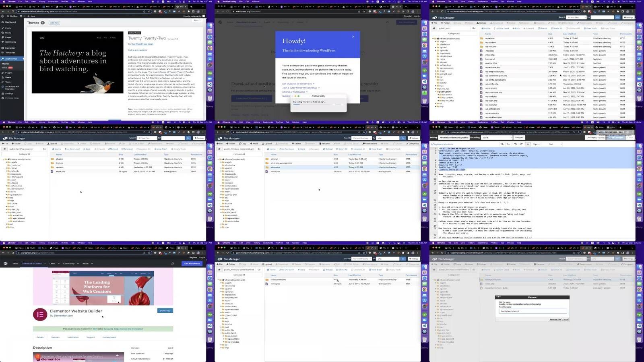Click 'Attend a WordCamp' link in Howdy dialog

(x=295, y=92)
